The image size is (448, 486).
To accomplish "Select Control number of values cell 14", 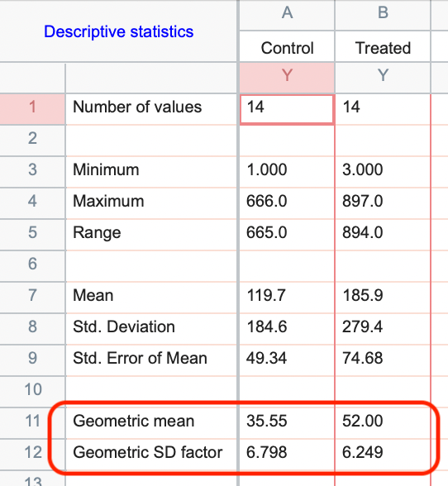I will (287, 110).
